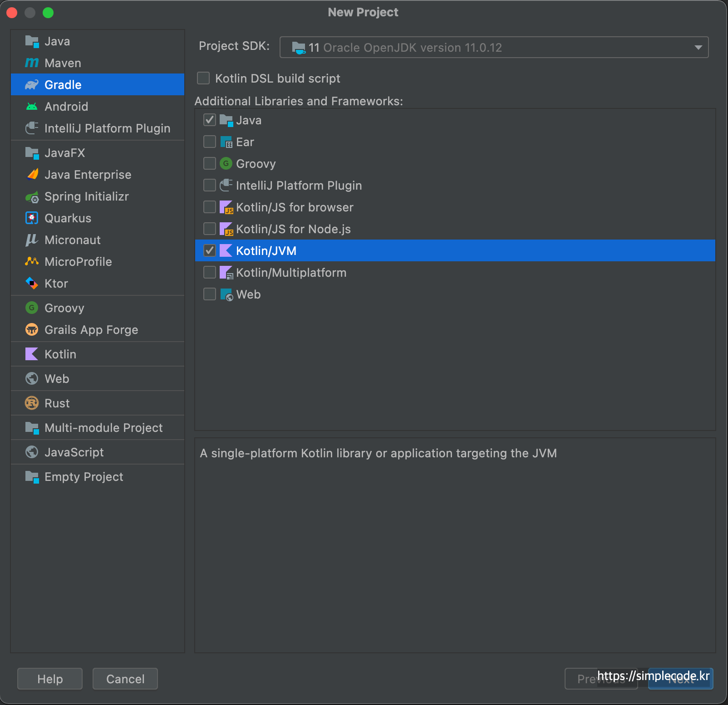The width and height of the screenshot is (728, 705).
Task: Open the Project SDK dropdown arrow
Action: (698, 48)
